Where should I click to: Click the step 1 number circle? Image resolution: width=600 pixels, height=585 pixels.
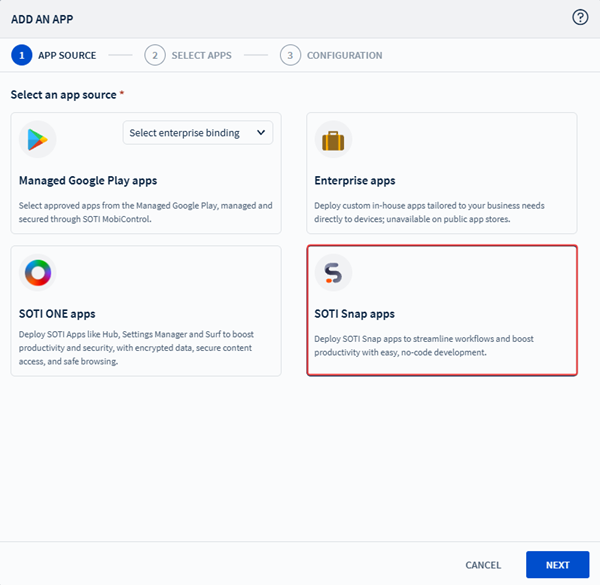[x=21, y=55]
